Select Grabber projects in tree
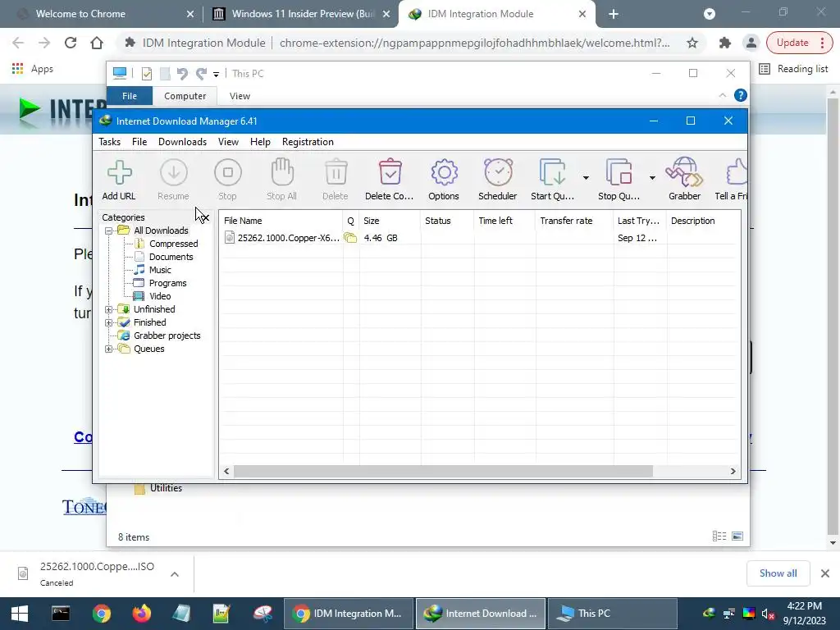 tap(167, 336)
